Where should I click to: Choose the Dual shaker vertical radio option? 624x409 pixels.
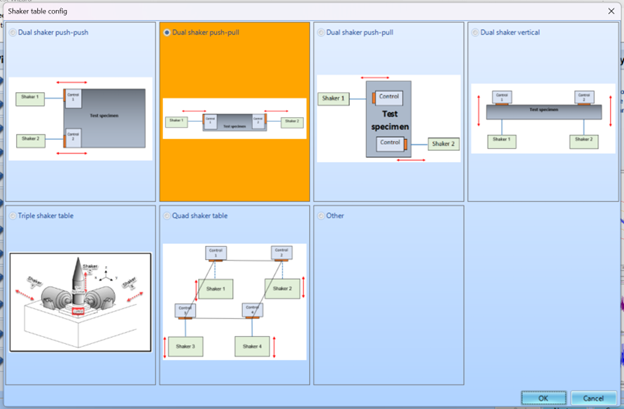(476, 33)
